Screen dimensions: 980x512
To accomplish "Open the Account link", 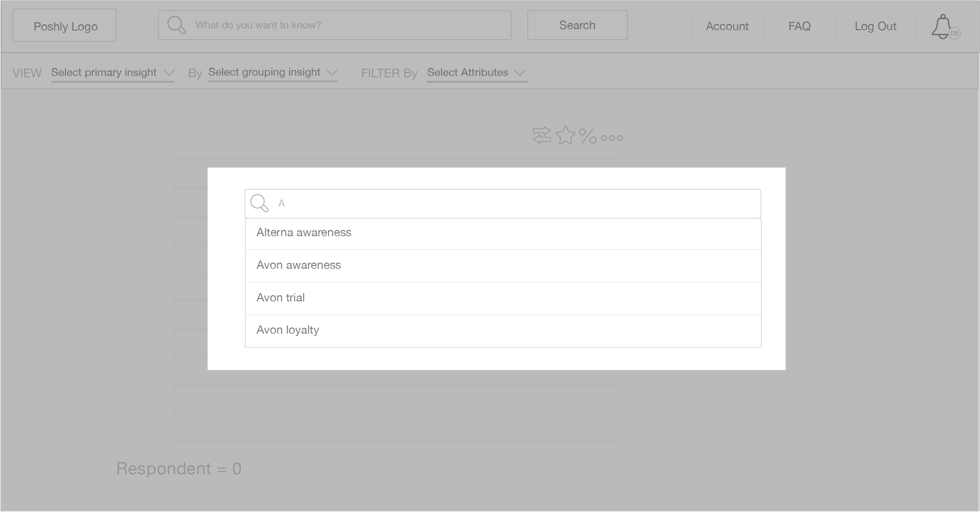I will (x=727, y=26).
